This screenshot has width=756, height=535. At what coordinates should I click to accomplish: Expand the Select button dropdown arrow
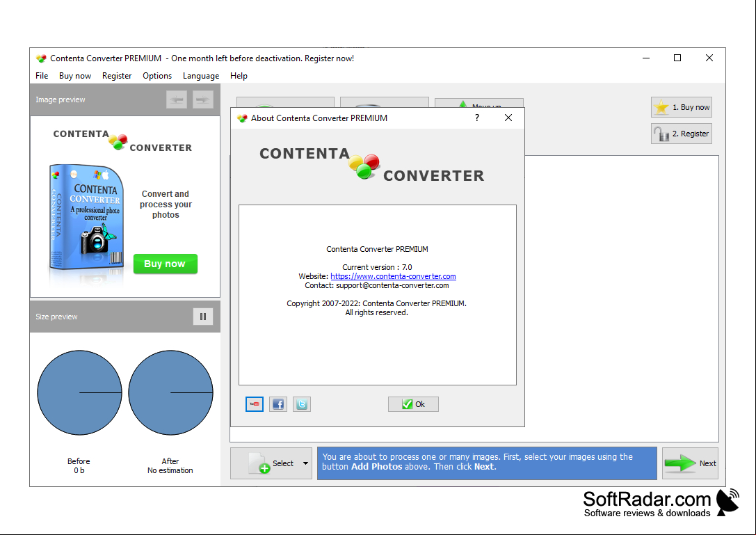[306, 463]
